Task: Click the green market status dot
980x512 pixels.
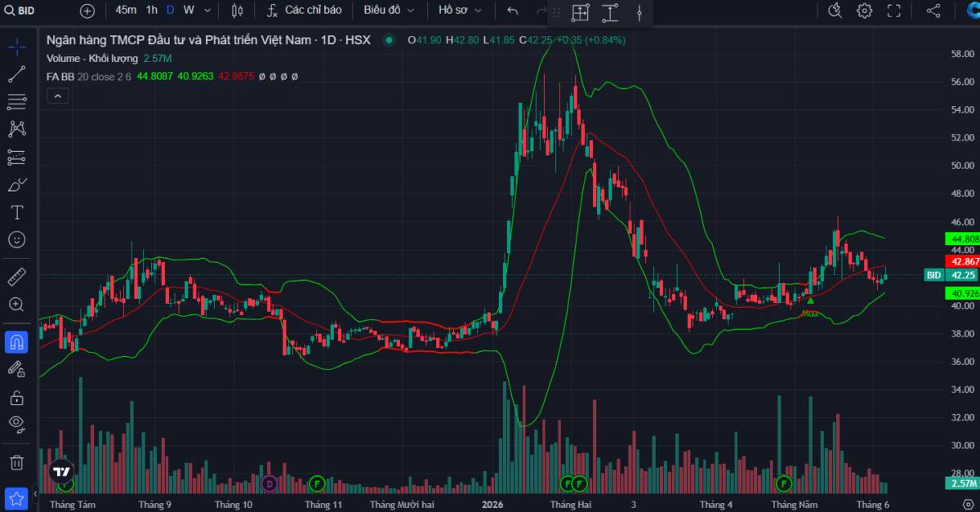Action: (x=389, y=40)
